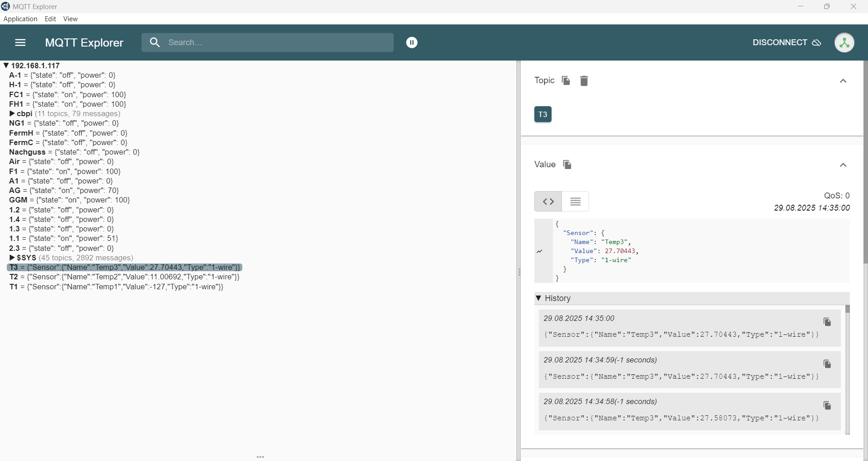Copy the 14:35:00 history entry

(827, 322)
